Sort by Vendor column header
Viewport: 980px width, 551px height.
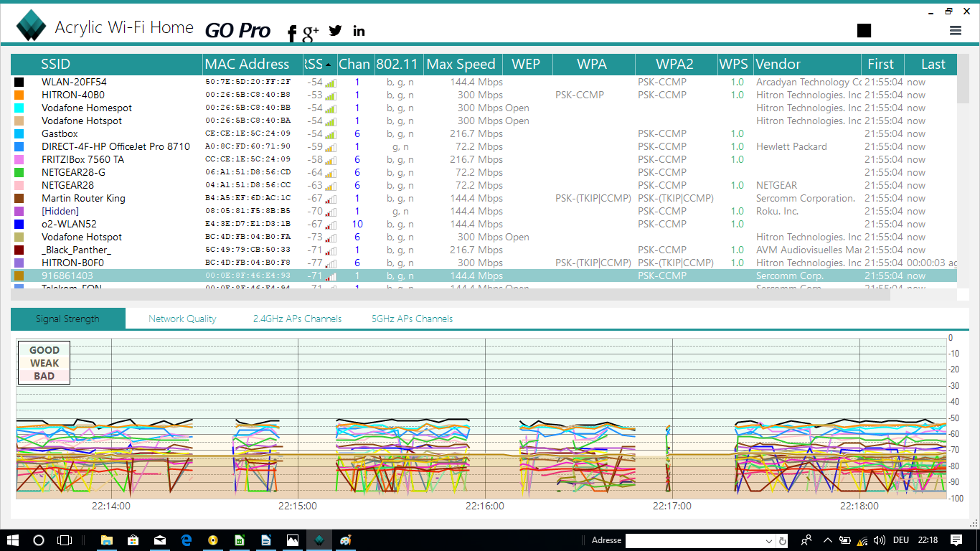click(x=807, y=64)
